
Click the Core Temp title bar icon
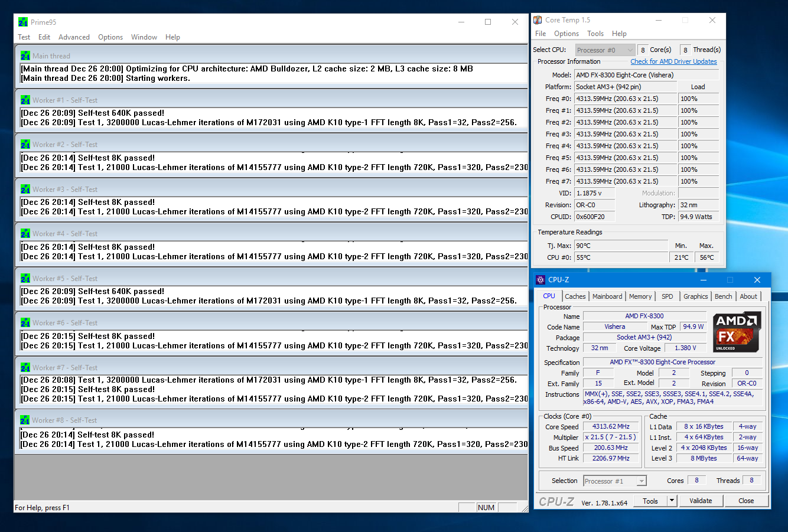(x=538, y=20)
